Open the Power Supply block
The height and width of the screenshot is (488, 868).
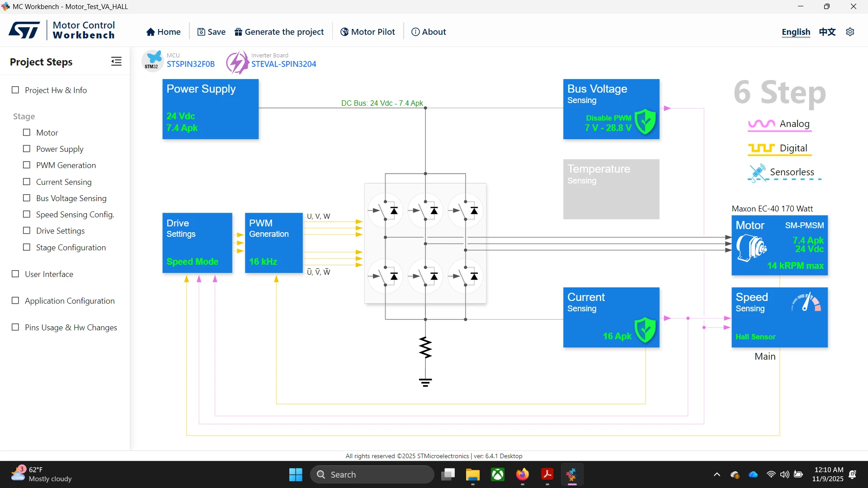[210, 109]
